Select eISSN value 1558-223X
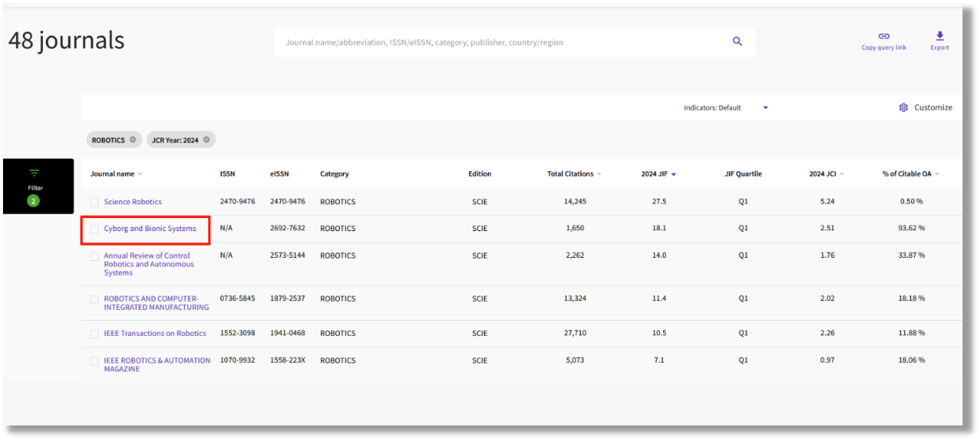Image resolution: width=980 pixels, height=440 pixels. tap(287, 360)
